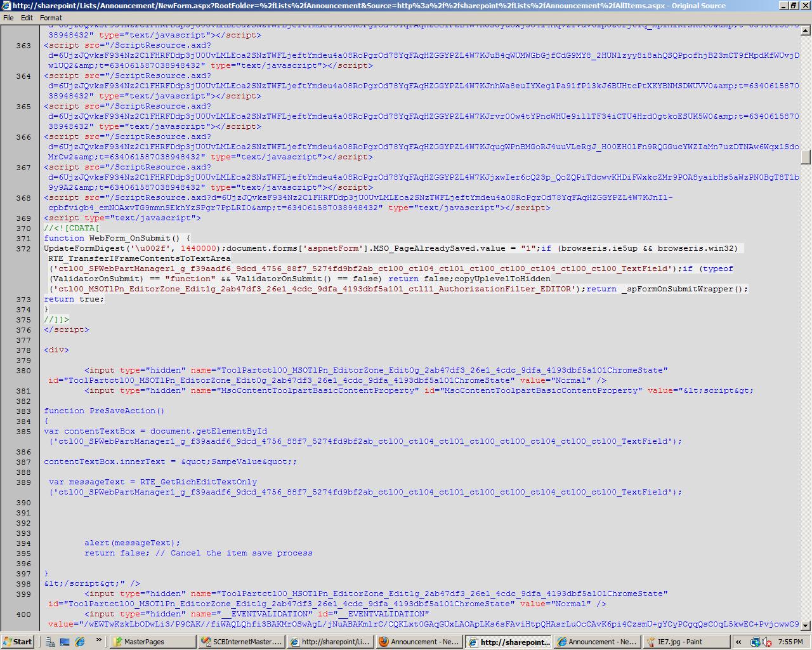The height and width of the screenshot is (650, 812).
Task: Click the scrollbar up arrow
Action: pos(806,30)
